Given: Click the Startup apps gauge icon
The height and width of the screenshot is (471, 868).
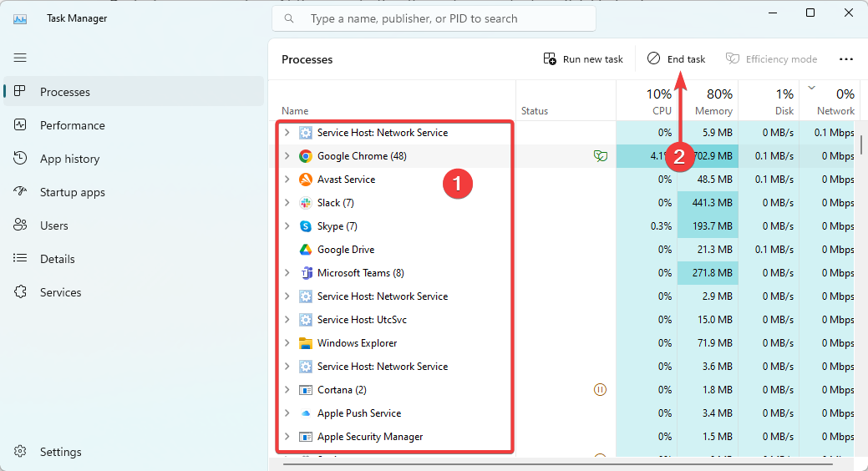Looking at the screenshot, I should (20, 191).
